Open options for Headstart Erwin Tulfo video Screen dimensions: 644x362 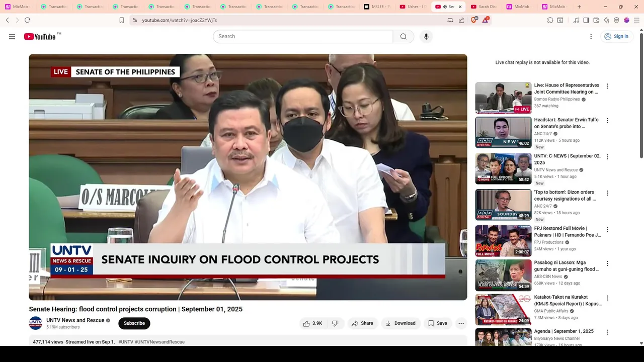607,121
